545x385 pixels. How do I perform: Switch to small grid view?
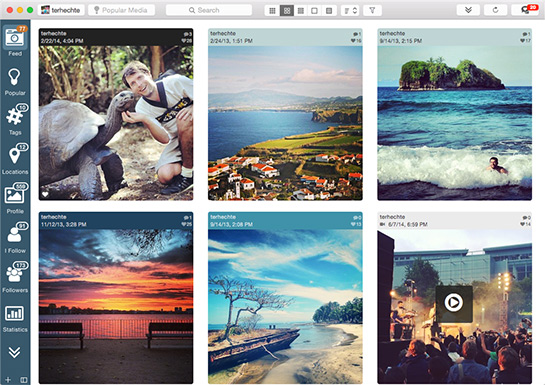pos(272,10)
